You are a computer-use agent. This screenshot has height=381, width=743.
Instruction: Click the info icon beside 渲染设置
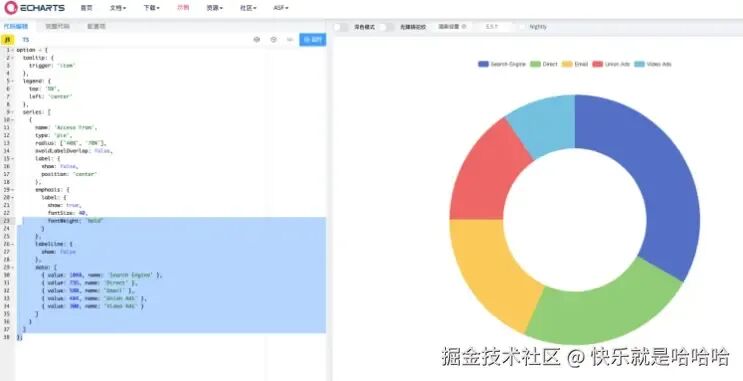tap(464, 27)
